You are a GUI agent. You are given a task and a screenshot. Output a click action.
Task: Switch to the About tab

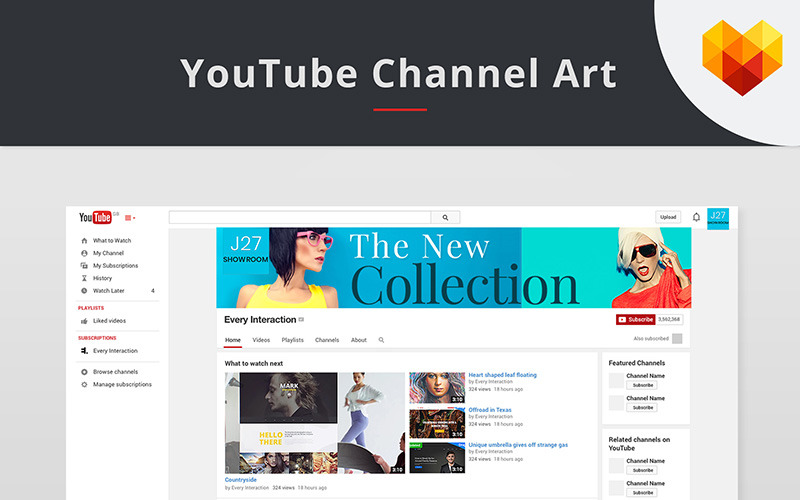[359, 340]
